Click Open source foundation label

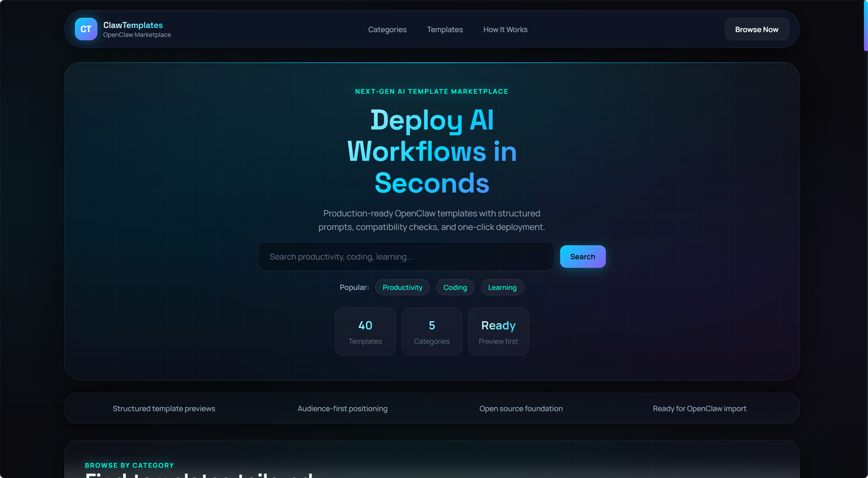point(521,409)
